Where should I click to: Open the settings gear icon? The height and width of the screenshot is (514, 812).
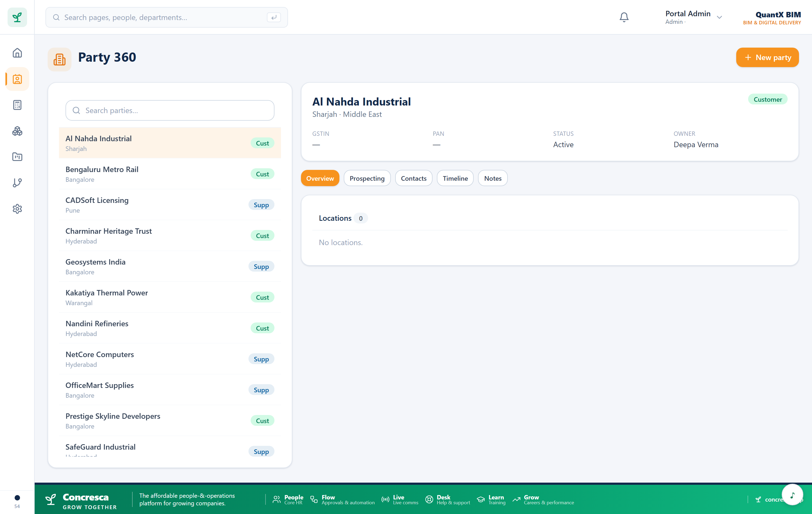tap(17, 209)
